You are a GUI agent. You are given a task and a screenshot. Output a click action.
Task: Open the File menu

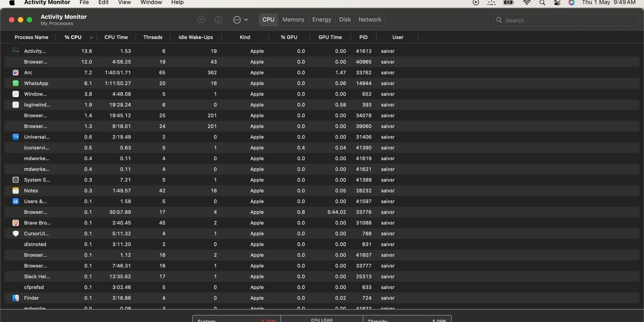pyautogui.click(x=84, y=3)
